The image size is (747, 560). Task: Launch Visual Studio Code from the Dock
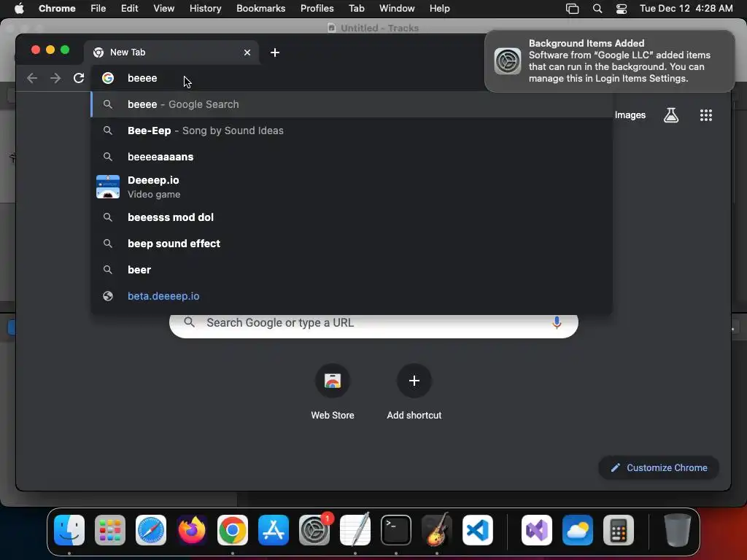(x=478, y=530)
